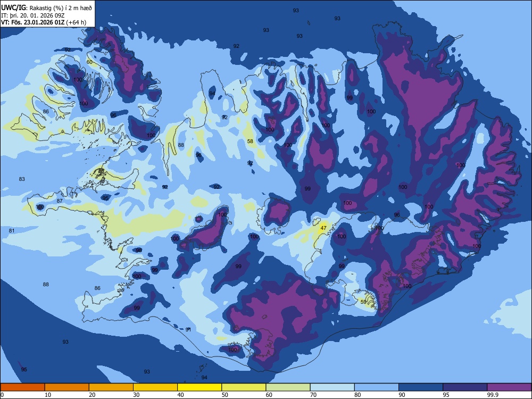Click the legend tick label '99.9'
Image resolution: width=532 pixels, height=399 pixels.
(x=492, y=395)
